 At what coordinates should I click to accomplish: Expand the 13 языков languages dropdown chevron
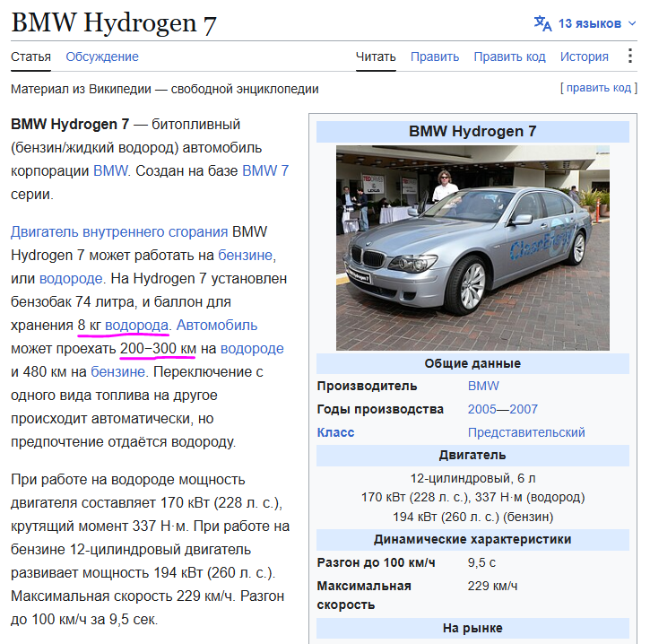632,23
